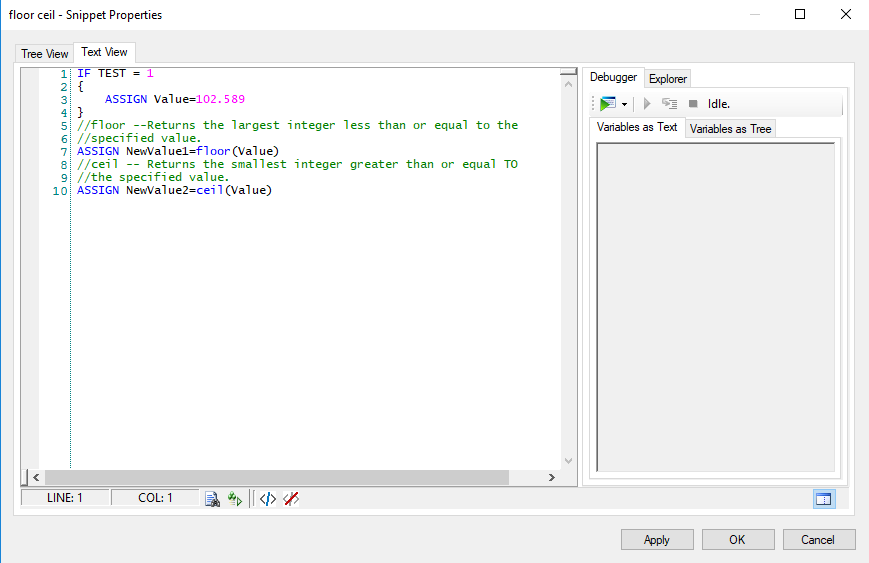Click the green check syntax icon
This screenshot has height=563, width=869.
click(234, 499)
